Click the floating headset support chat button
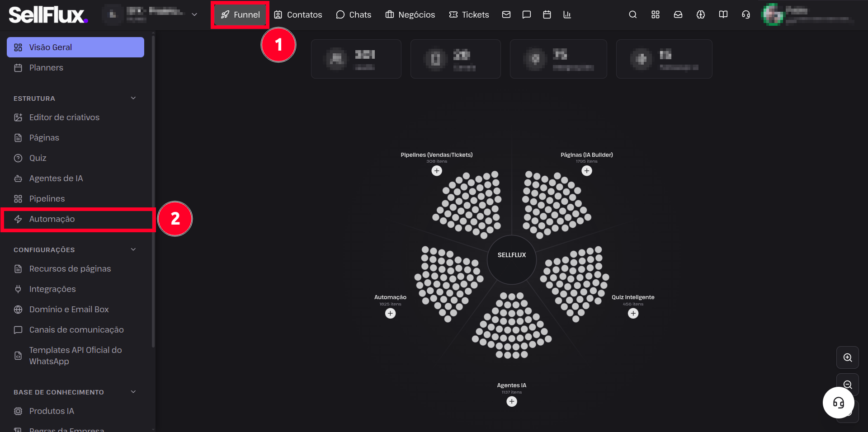 pyautogui.click(x=839, y=403)
